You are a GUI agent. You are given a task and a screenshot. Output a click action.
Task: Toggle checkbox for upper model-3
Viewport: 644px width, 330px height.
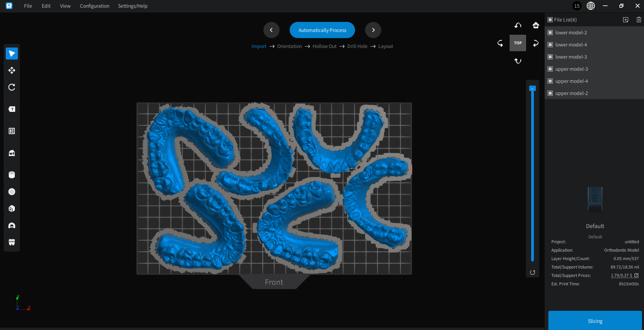[x=550, y=69]
